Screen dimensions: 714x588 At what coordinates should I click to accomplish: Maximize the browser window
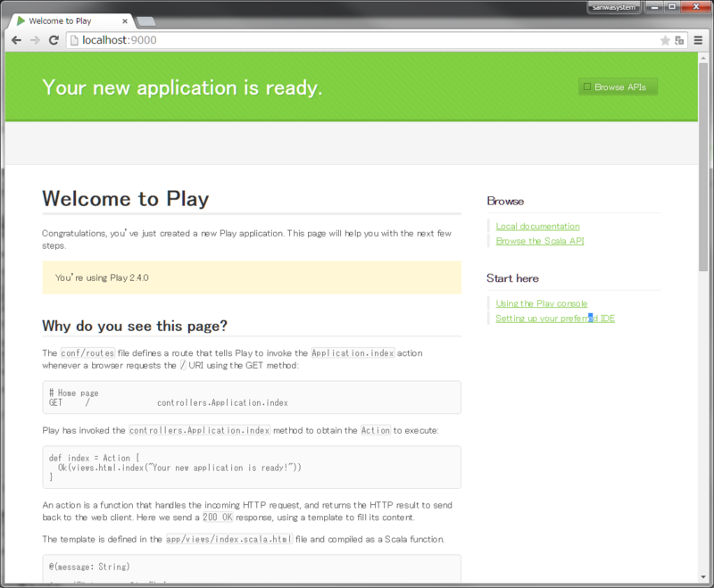672,7
